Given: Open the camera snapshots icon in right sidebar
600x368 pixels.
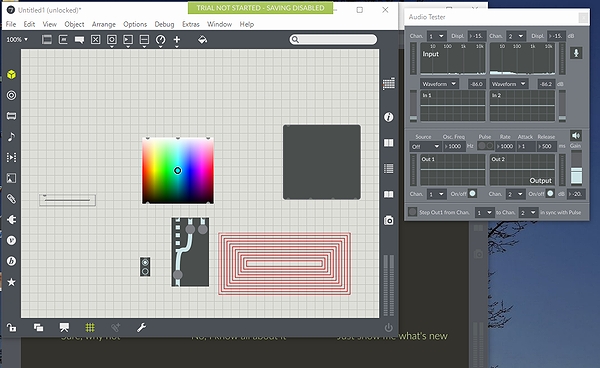Looking at the screenshot, I should tap(389, 220).
